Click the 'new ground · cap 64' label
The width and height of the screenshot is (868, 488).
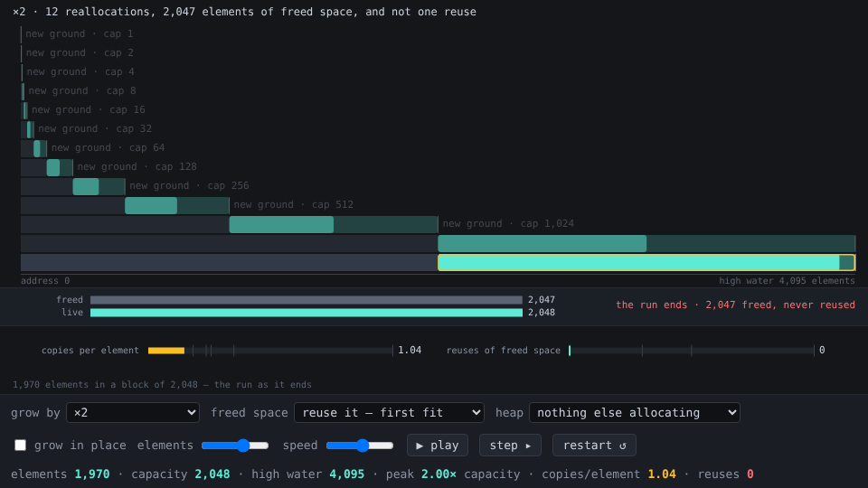[108, 147]
